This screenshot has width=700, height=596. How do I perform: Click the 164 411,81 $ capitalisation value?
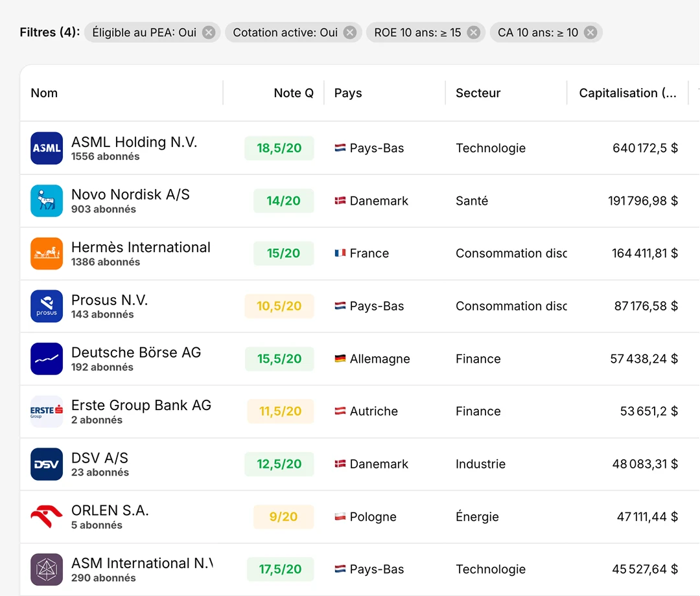coord(645,253)
